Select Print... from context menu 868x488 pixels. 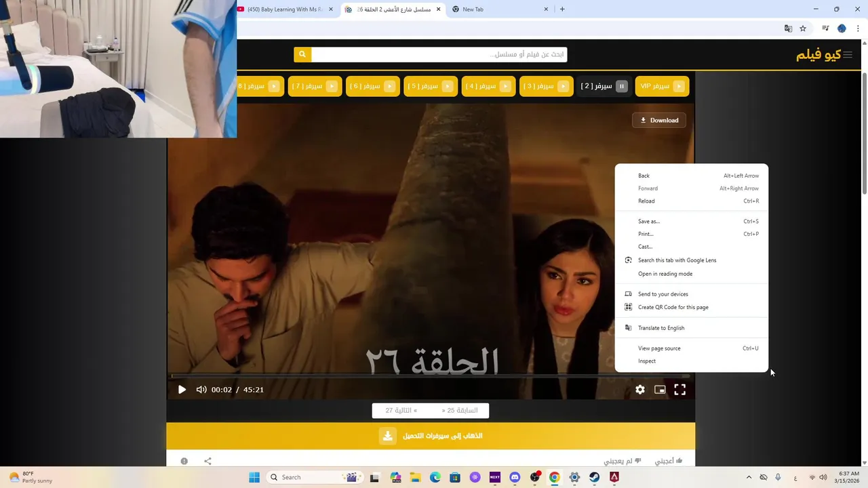(692, 234)
